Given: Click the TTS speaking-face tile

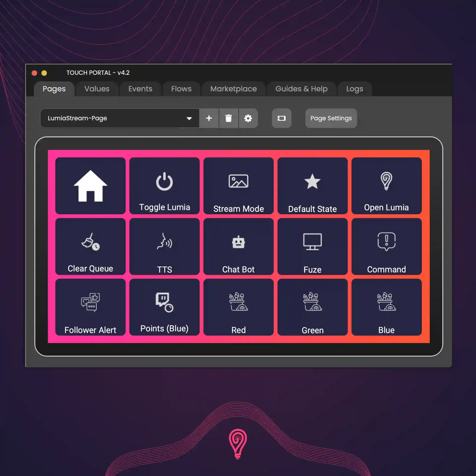Looking at the screenshot, I should coord(164,246).
